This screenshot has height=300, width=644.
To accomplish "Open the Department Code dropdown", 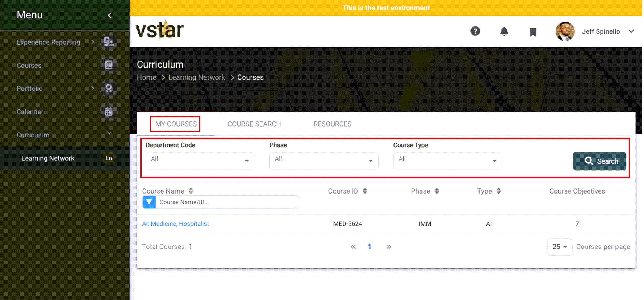I will pos(200,161).
